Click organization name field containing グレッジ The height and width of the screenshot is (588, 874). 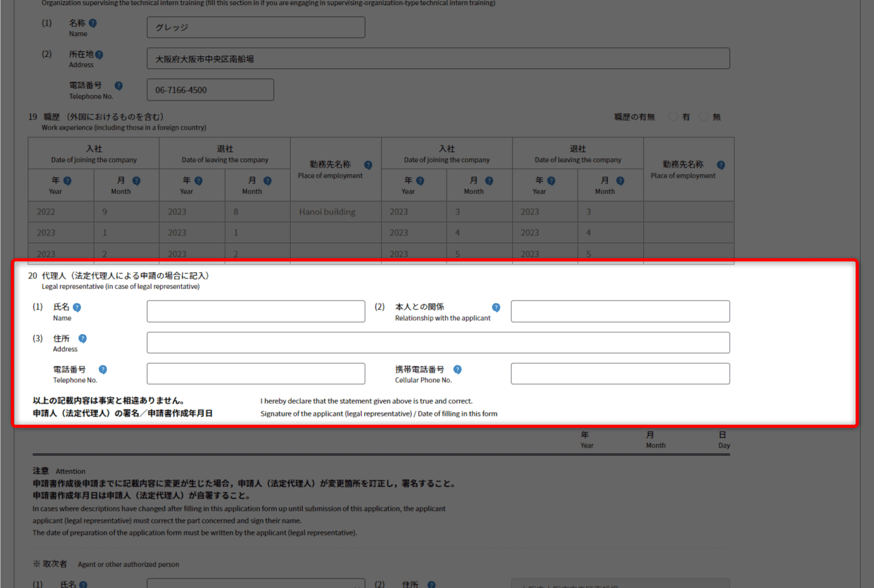(256, 27)
